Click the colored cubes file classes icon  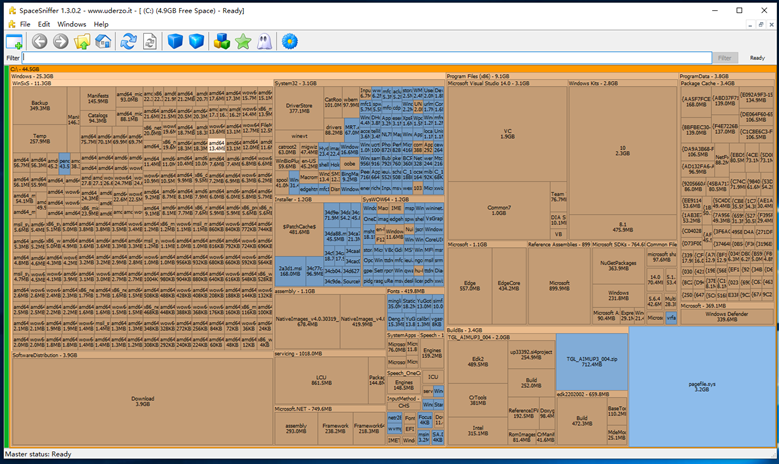click(222, 41)
